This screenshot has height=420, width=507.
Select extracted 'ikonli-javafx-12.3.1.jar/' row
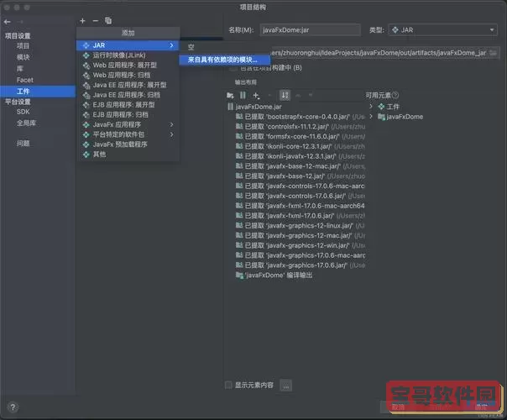point(301,156)
